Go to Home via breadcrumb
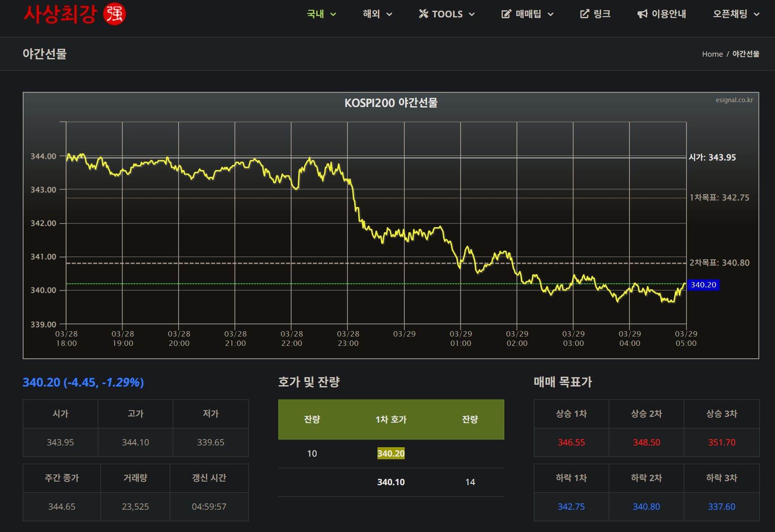Image resolution: width=775 pixels, height=532 pixels. click(712, 54)
